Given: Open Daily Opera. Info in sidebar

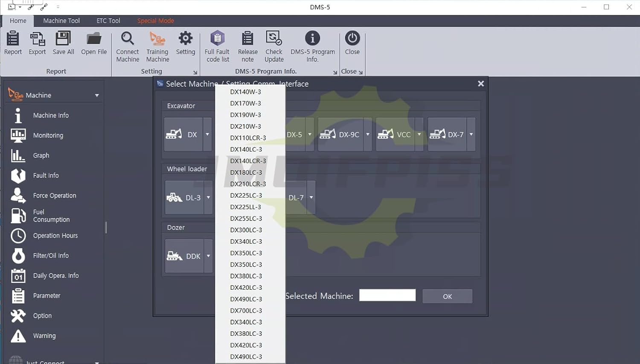Looking at the screenshot, I should click(55, 276).
